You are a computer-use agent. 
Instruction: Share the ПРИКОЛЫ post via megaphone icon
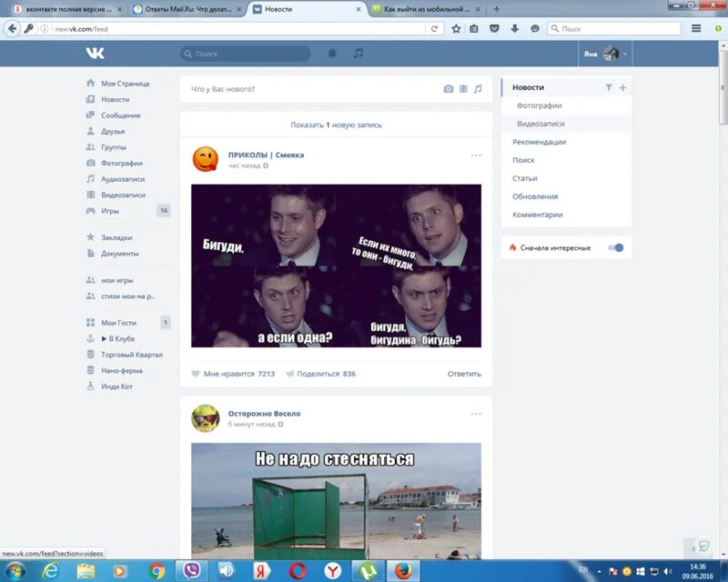coord(290,374)
